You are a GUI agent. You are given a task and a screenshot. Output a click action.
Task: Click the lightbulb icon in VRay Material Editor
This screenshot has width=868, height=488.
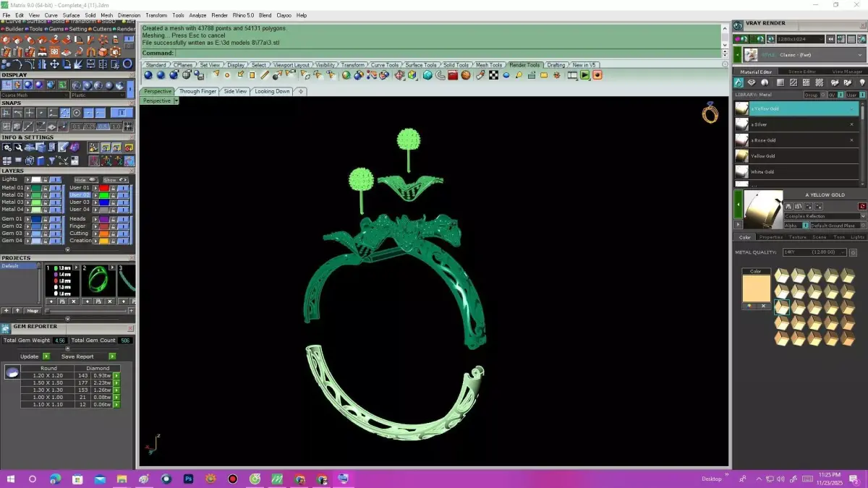point(861,82)
